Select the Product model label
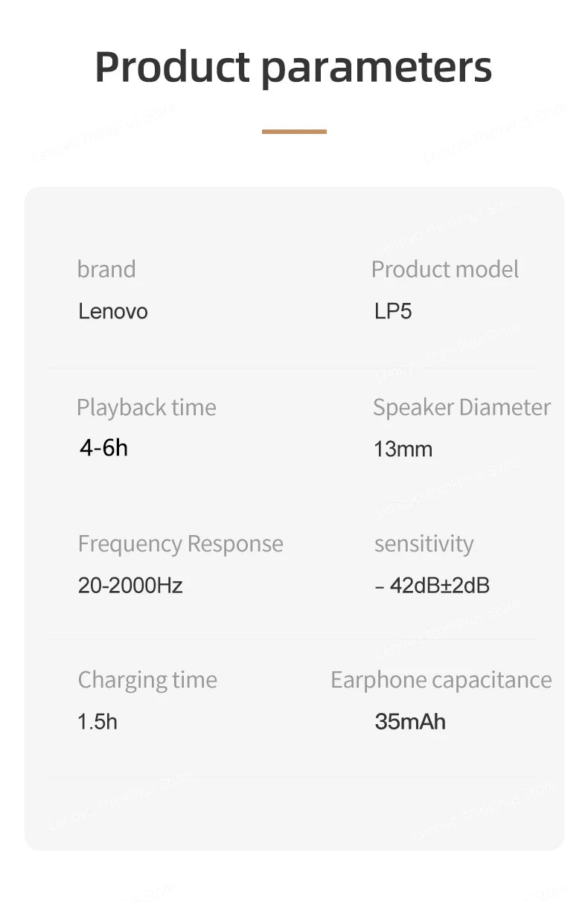The width and height of the screenshot is (588, 902). 445,269
